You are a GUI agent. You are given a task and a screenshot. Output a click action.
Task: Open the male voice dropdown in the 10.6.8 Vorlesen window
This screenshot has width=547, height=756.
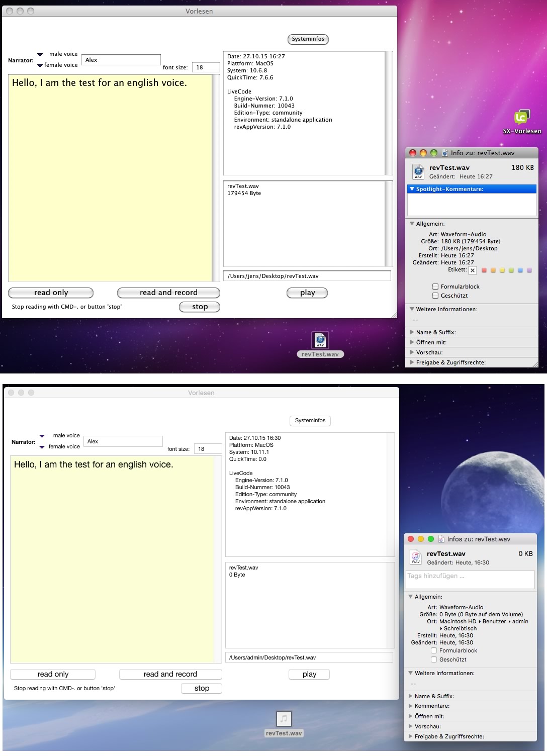pyautogui.click(x=40, y=55)
